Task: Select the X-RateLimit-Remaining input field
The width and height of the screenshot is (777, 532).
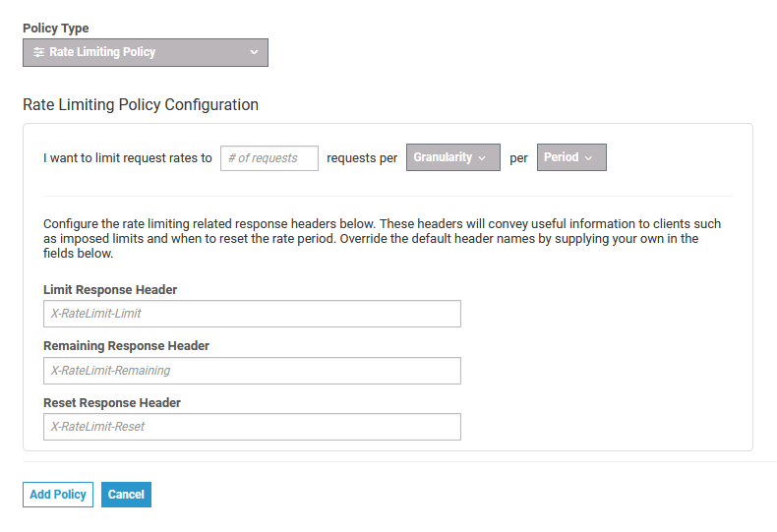Action: click(x=252, y=371)
